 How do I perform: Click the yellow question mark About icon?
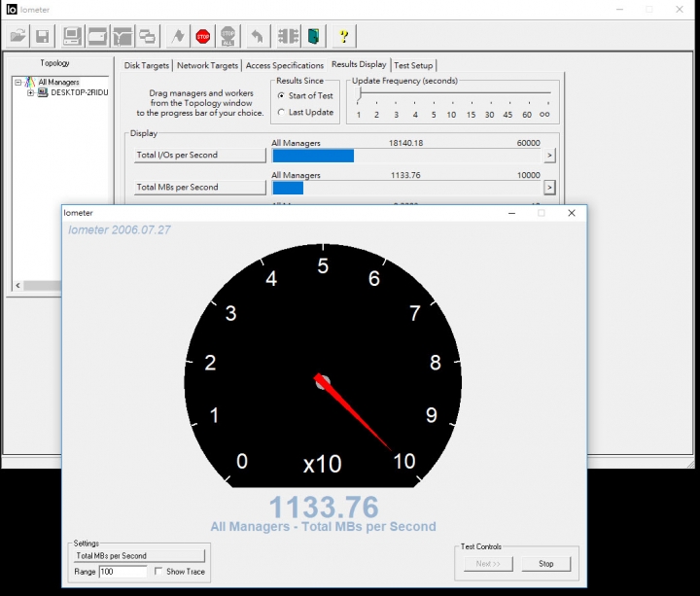coord(344,36)
